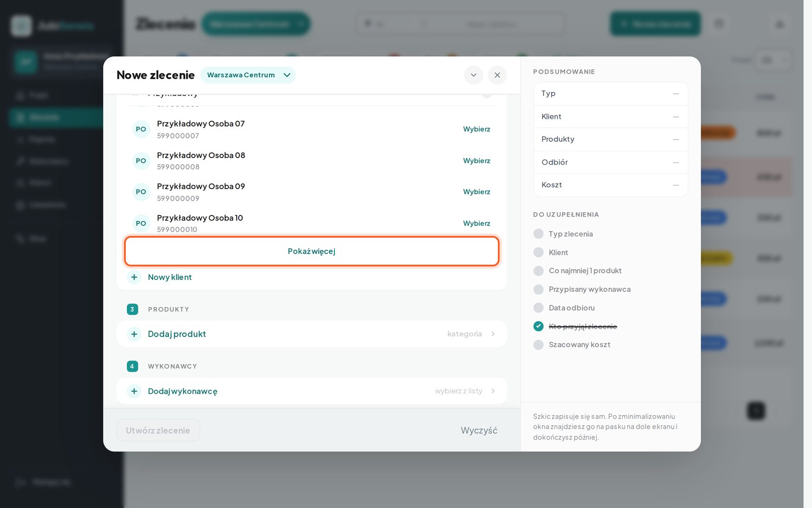Click the PO avatar of Przykładowy Osoba 08
The image size is (812, 508).
click(141, 161)
